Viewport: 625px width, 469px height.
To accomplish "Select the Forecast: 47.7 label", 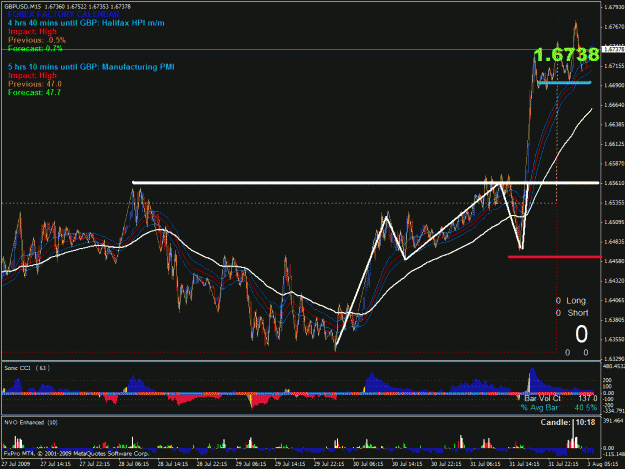I will click(x=34, y=92).
